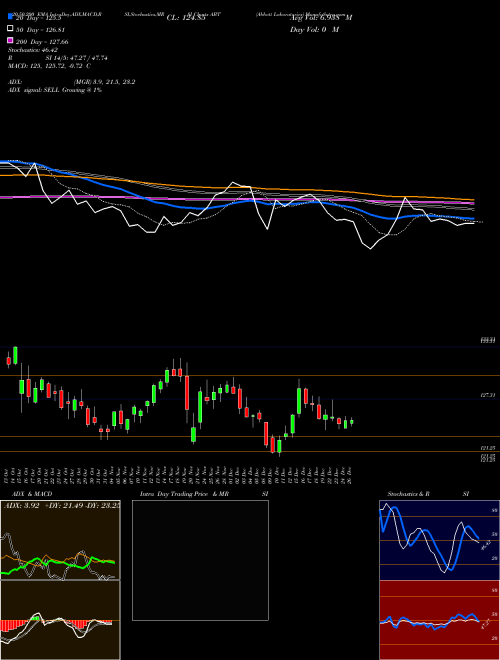Click 'ADX: 3.92 +DY: 21.49 -DY: 23.25' header
Viewport: 500px width, 660px height.
62,506
